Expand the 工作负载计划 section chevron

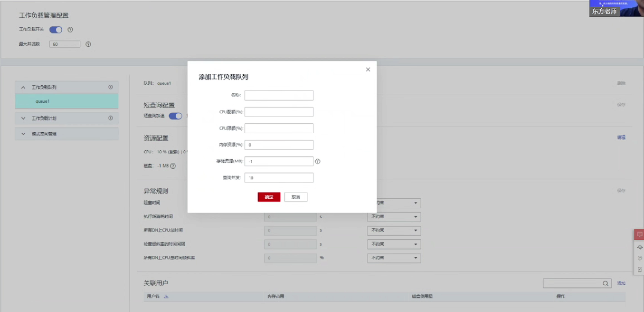(x=23, y=118)
